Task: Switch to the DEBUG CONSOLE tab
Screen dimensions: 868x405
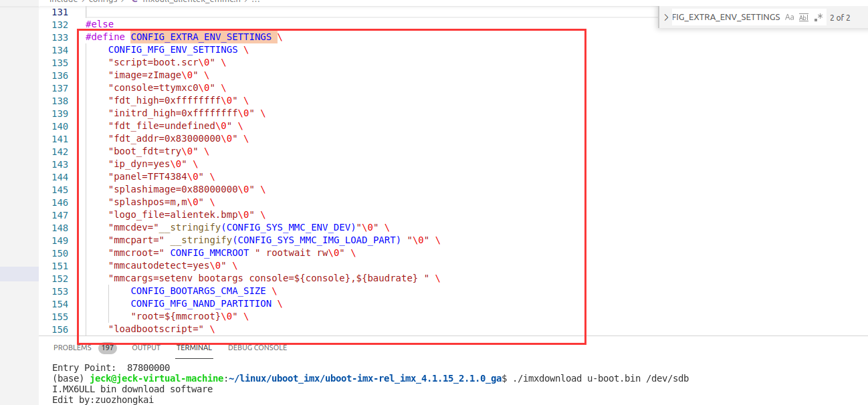Action: (x=257, y=348)
